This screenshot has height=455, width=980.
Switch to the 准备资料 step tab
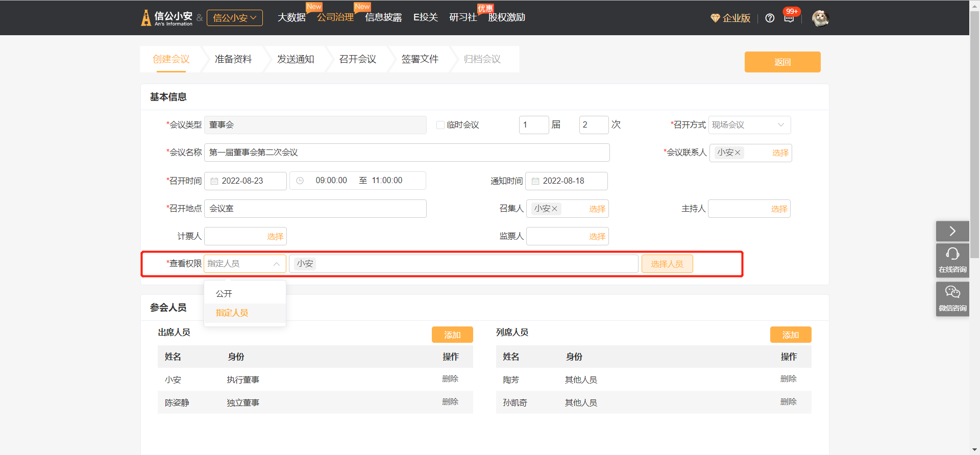coord(233,59)
